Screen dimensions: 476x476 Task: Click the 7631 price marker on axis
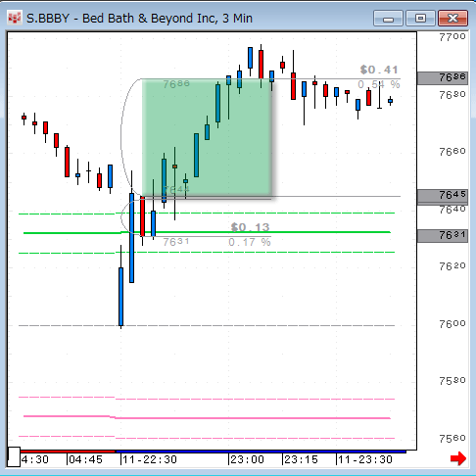coord(443,236)
